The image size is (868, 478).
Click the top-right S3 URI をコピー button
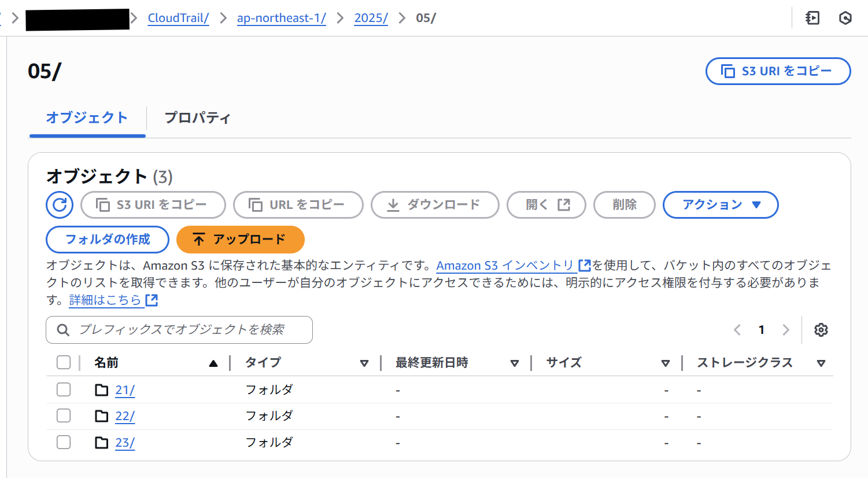point(778,71)
